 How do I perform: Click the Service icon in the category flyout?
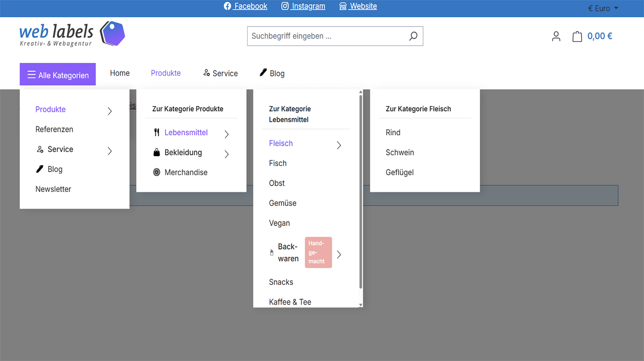(x=40, y=149)
